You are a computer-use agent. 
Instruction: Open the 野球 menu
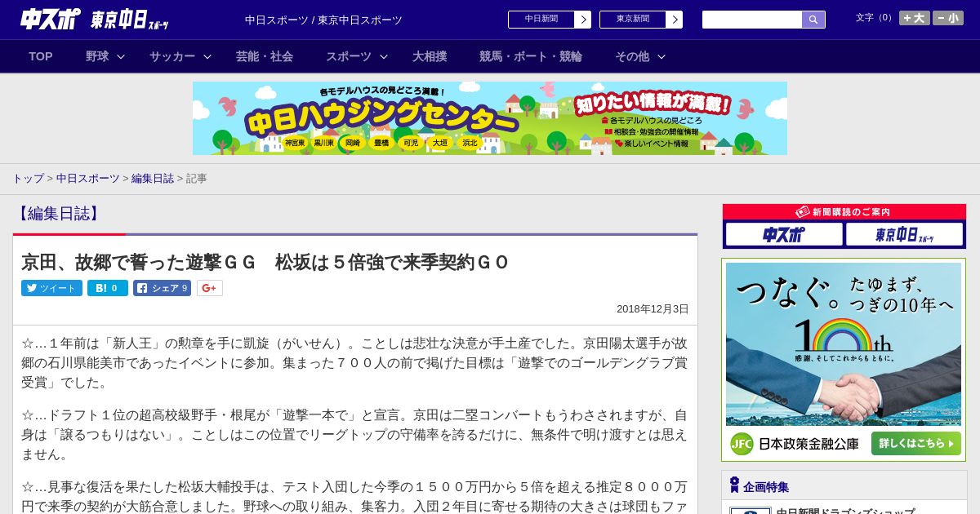[x=97, y=56]
